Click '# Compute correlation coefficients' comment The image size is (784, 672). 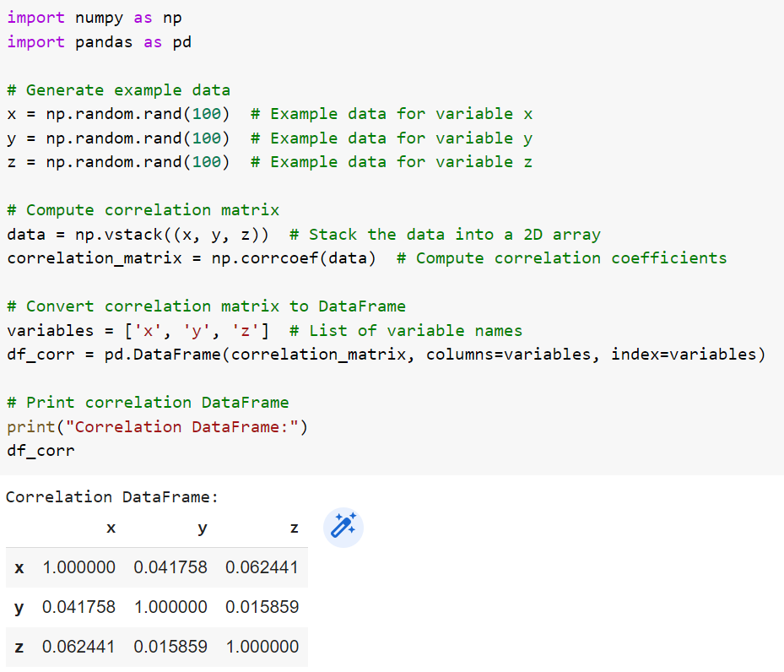point(561,258)
